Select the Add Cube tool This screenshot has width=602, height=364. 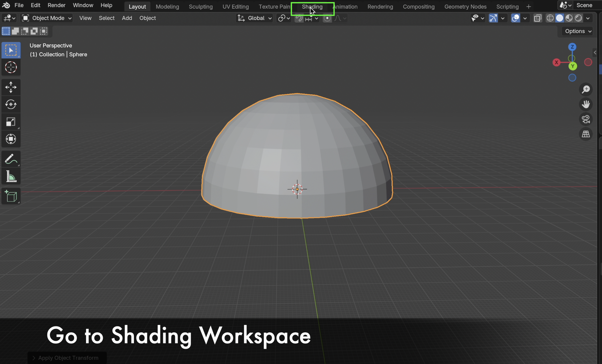tap(11, 196)
